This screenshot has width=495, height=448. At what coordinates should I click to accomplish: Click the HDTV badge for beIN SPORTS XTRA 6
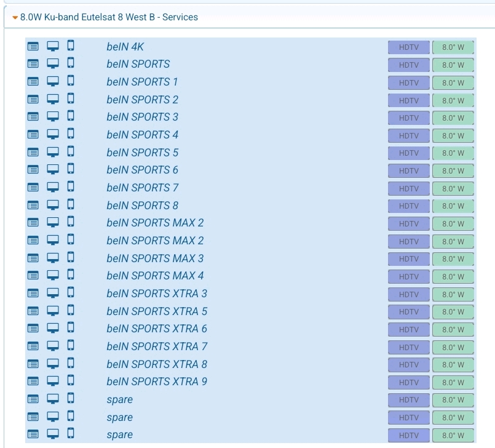tap(409, 329)
